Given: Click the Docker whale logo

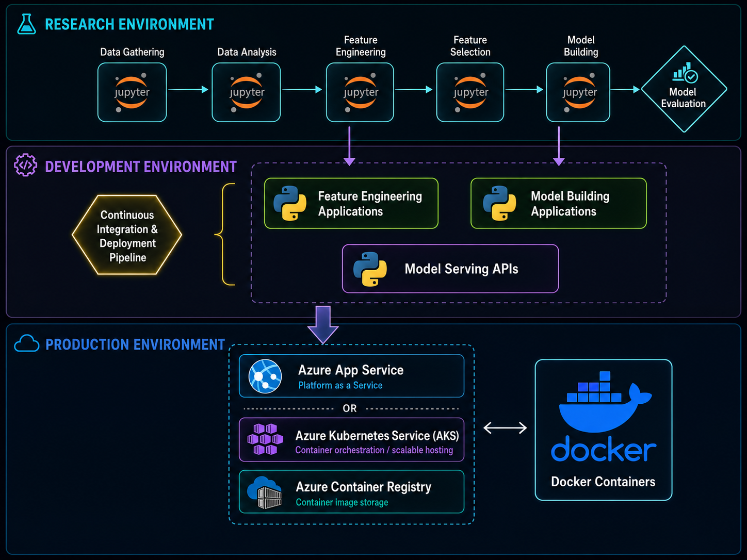Looking at the screenshot, I should click(x=605, y=402).
